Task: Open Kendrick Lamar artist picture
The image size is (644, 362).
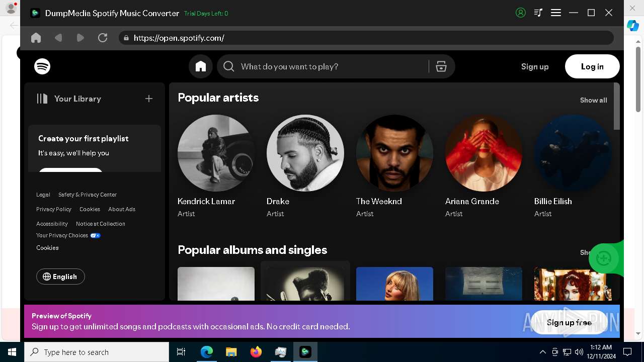Action: [x=216, y=153]
